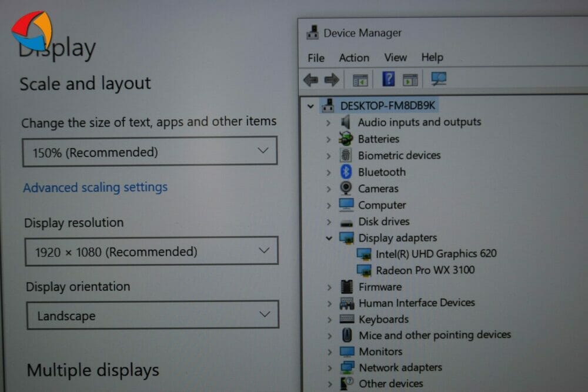Image resolution: width=588 pixels, height=392 pixels.
Task: Expand the Mice and other pointing devices node
Action: click(x=330, y=336)
